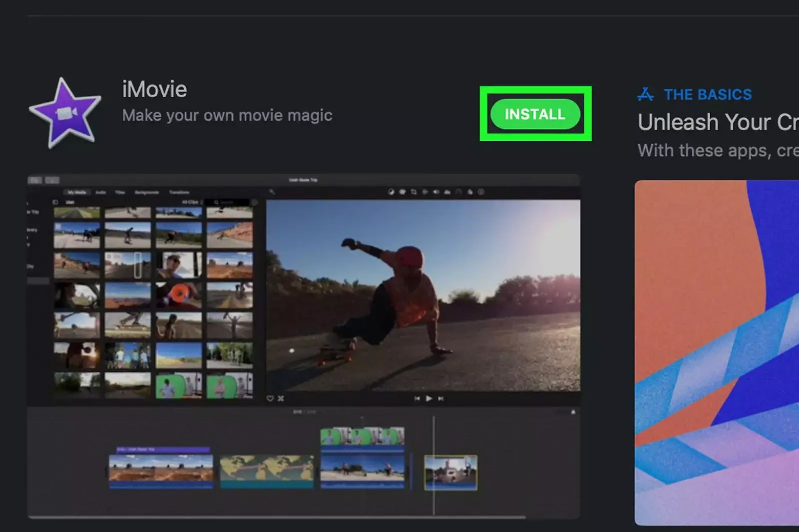Select the color correction tool above the viewer
This screenshot has height=532, width=799.
[x=403, y=192]
